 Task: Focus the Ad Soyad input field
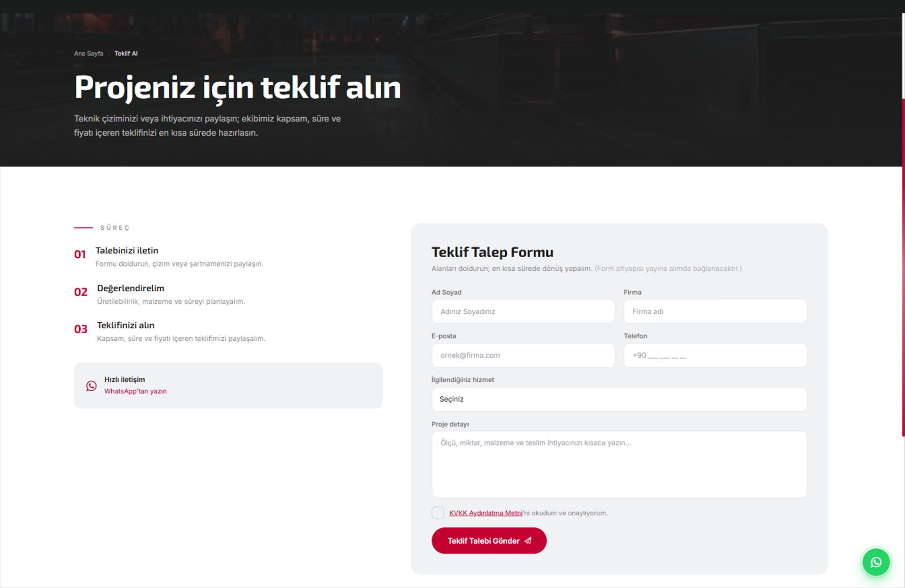tap(523, 311)
